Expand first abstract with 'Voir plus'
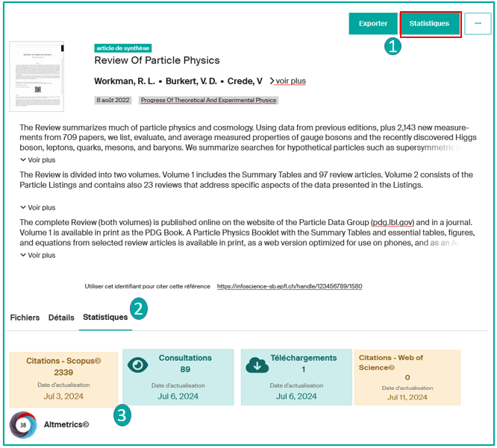 [x=37, y=160]
